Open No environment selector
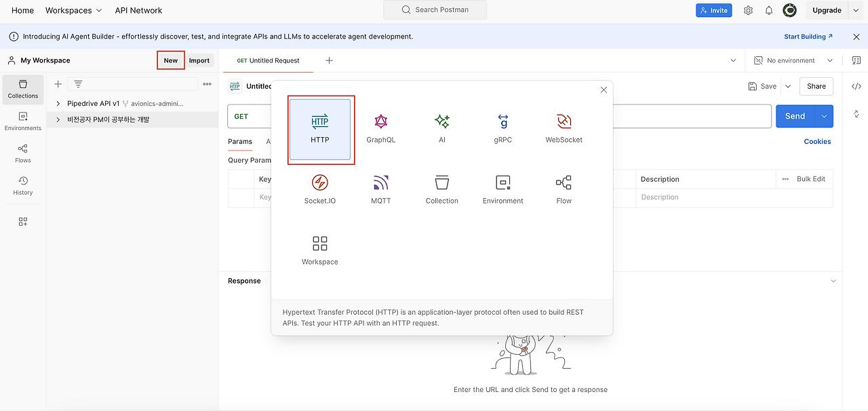Screen dimensions: 868x411 (793, 60)
